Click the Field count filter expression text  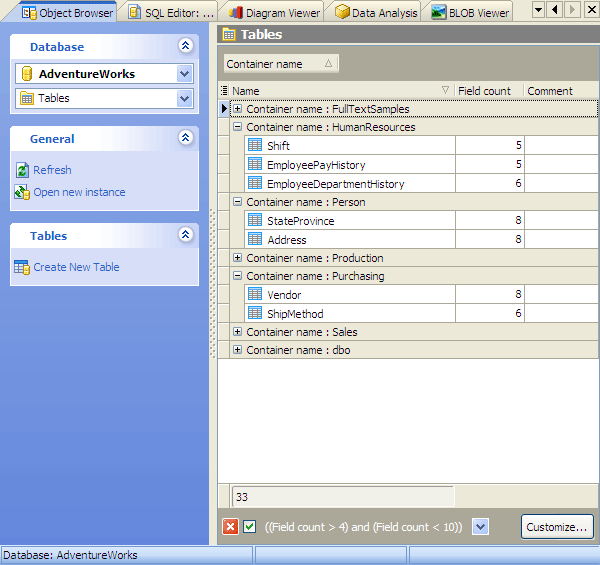tap(364, 527)
